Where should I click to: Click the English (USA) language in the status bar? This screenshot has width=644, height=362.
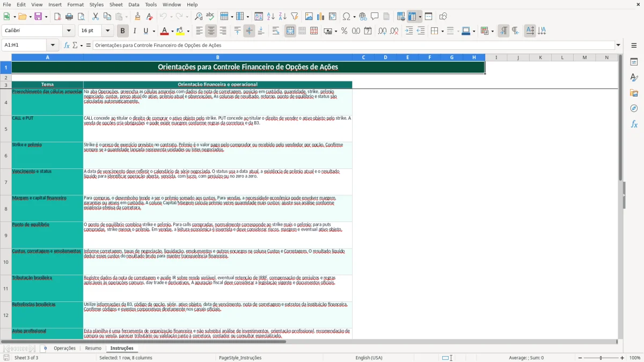click(369, 358)
